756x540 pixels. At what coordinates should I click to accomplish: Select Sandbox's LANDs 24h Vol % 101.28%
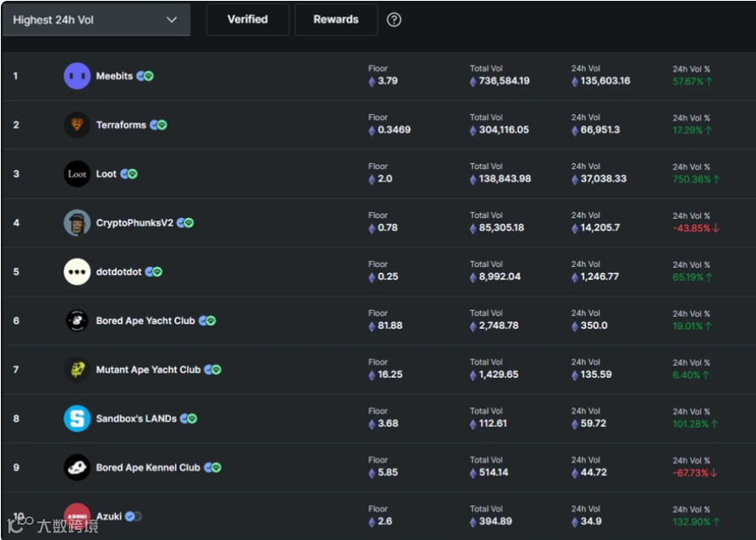690,424
